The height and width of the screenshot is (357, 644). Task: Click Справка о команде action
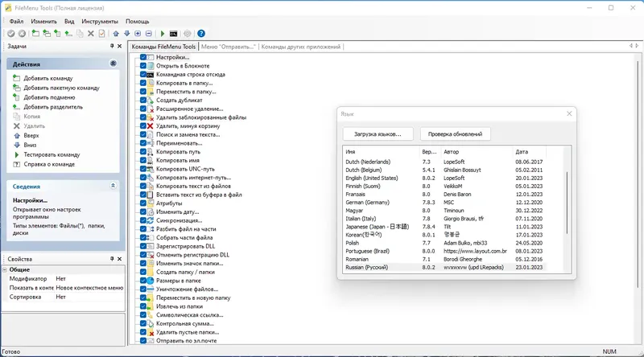coord(49,164)
